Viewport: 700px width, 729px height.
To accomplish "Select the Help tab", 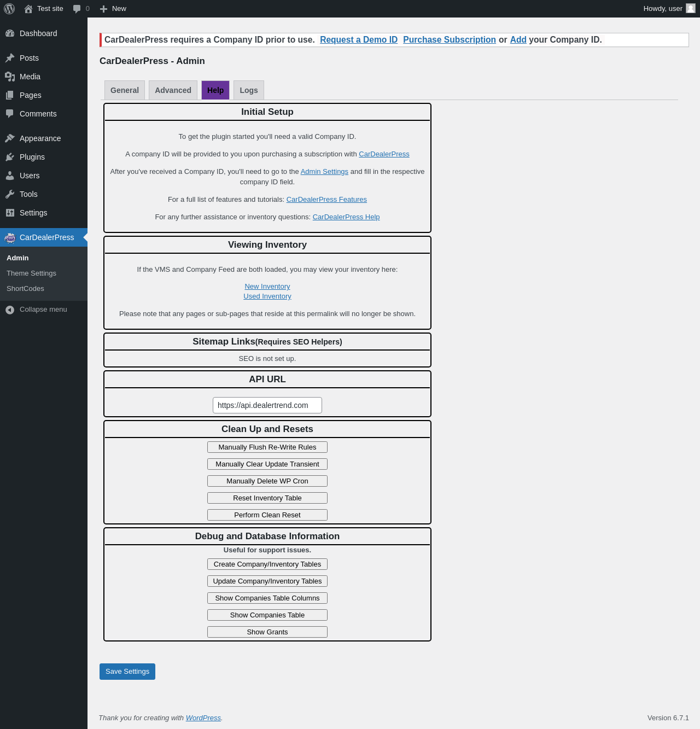I will [215, 90].
